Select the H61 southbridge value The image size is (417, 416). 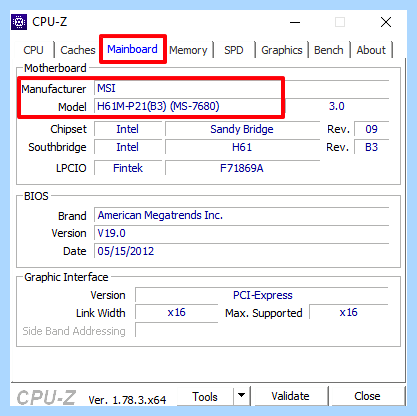[242, 147]
